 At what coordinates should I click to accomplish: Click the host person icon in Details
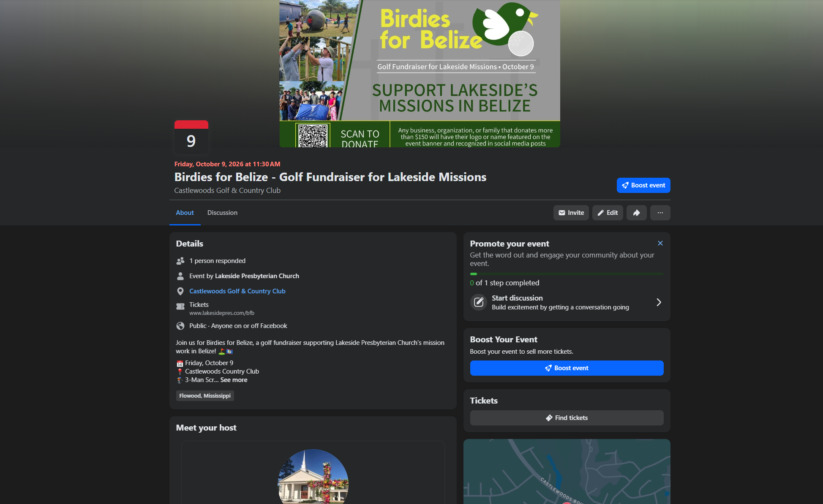coord(180,276)
